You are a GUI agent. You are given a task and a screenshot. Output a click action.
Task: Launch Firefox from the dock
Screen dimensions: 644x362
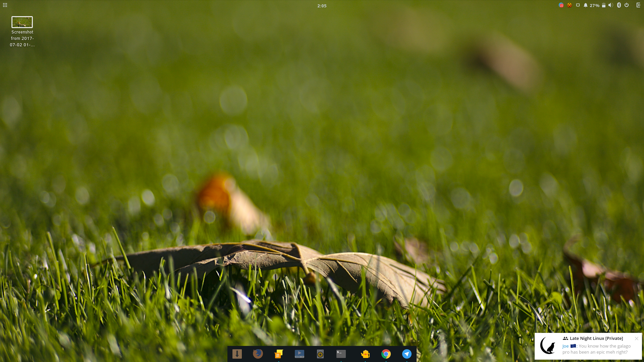258,354
